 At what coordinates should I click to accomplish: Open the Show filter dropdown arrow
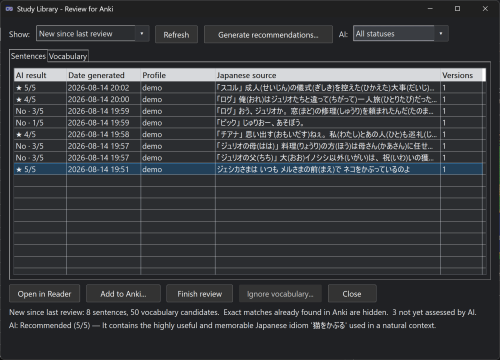pyautogui.click(x=142, y=33)
